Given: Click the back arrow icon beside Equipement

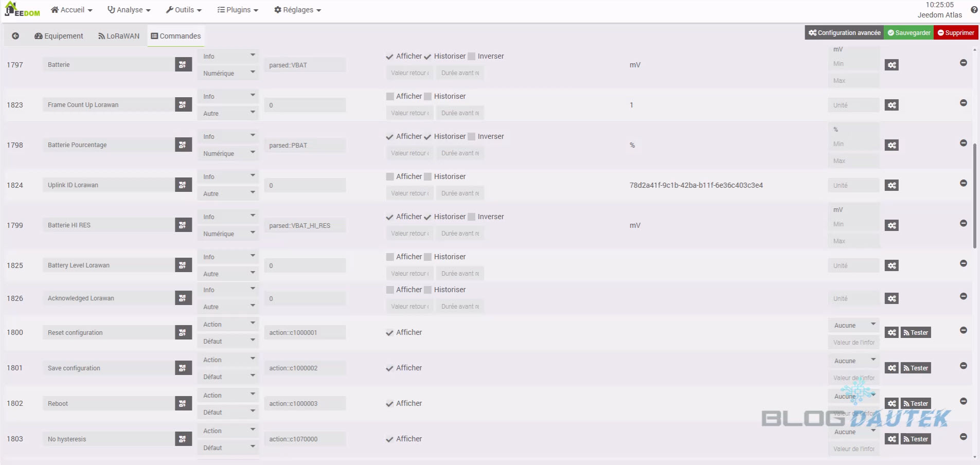Looking at the screenshot, I should pyautogui.click(x=15, y=36).
